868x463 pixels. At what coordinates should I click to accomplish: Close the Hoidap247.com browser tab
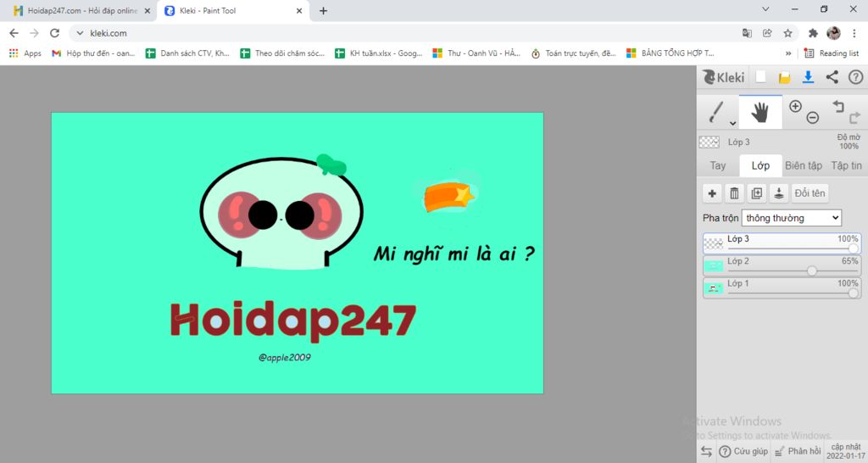[x=147, y=10]
